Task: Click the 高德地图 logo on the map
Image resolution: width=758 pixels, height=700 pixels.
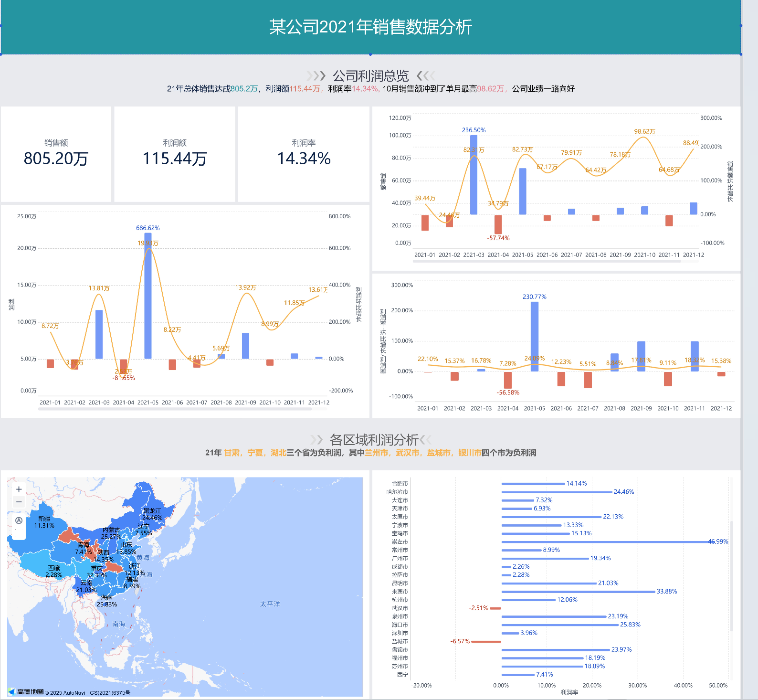Action: tap(26, 692)
